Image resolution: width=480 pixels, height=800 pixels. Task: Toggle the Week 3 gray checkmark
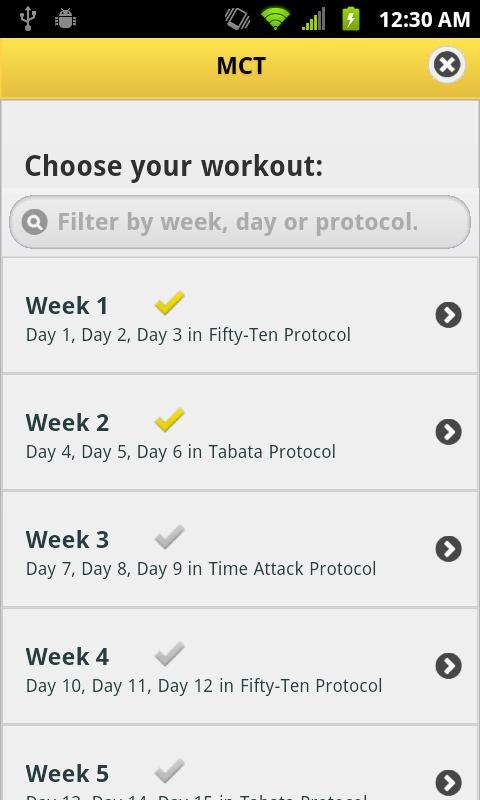point(169,537)
